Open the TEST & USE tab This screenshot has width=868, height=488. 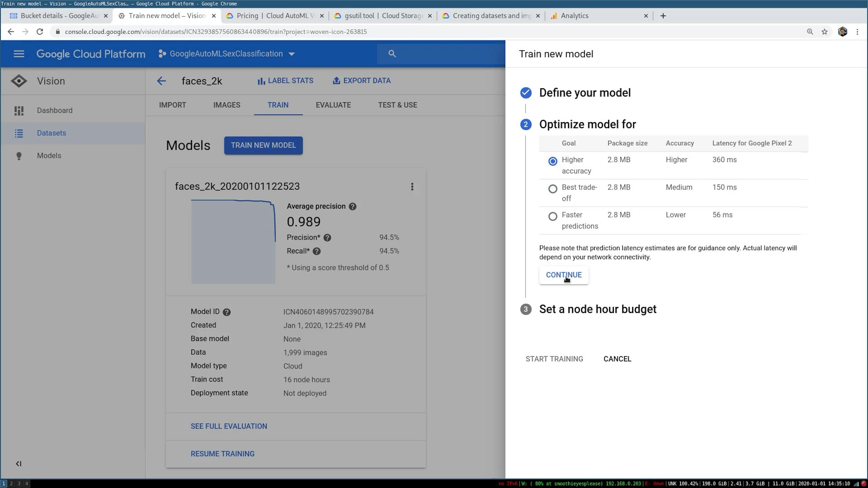pyautogui.click(x=398, y=105)
